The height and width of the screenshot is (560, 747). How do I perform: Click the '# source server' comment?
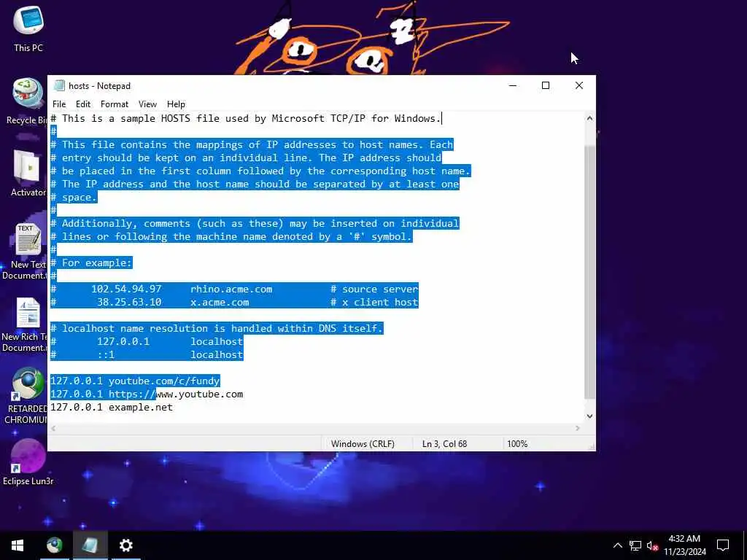tap(374, 289)
